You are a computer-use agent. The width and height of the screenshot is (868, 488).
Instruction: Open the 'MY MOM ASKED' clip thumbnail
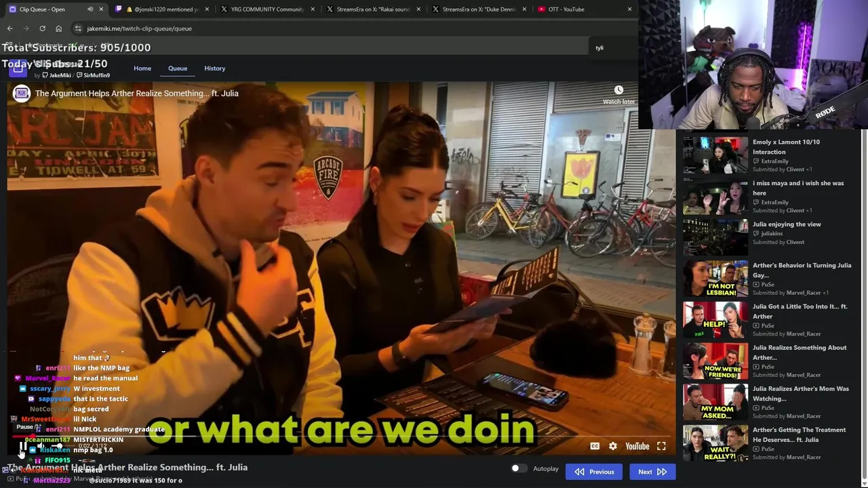[x=715, y=402]
